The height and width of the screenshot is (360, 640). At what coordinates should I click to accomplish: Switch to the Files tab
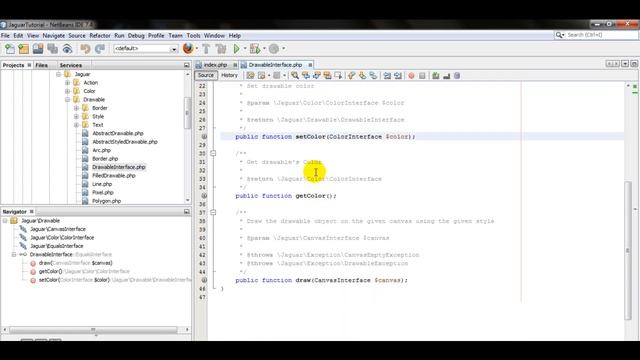pyautogui.click(x=42, y=65)
